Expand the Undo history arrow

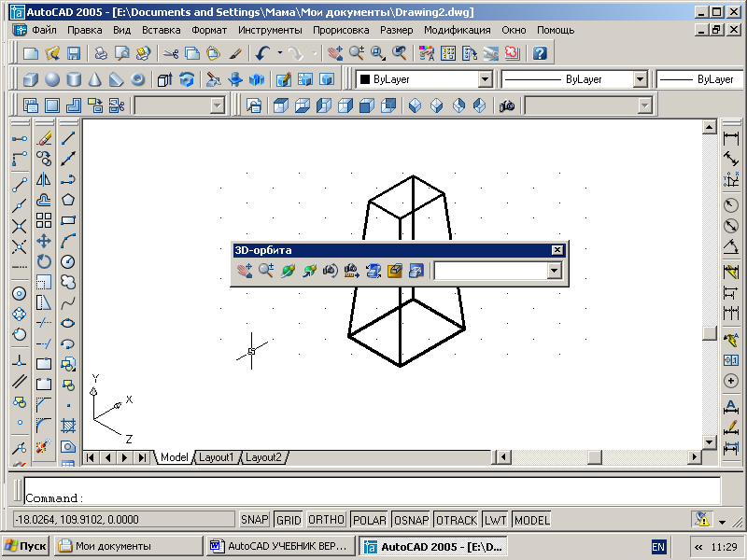point(280,53)
